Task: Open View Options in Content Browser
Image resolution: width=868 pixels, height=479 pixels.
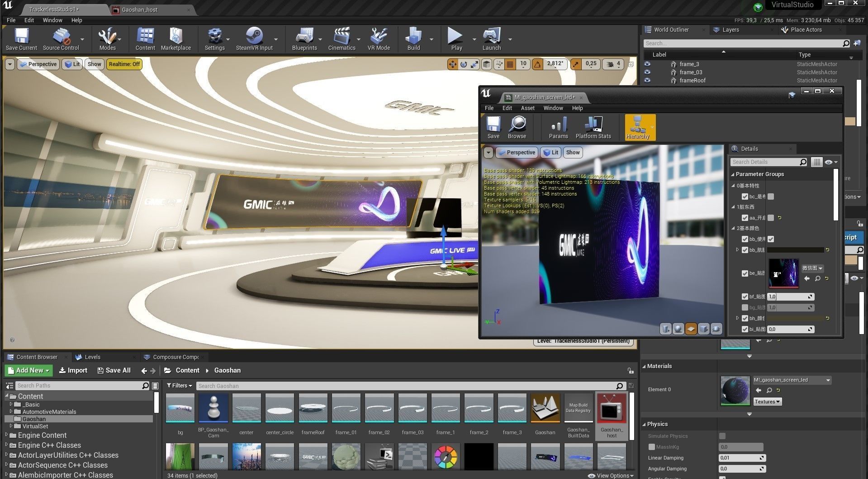Action: pyautogui.click(x=611, y=475)
